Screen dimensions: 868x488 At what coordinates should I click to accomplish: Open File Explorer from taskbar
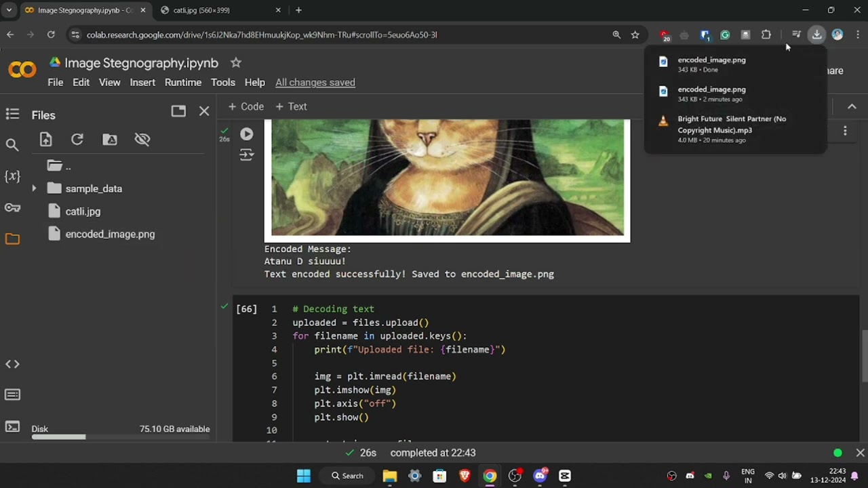click(389, 476)
